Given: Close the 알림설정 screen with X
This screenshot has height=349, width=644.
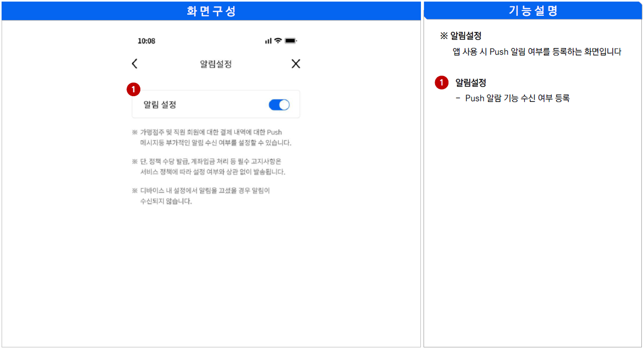Looking at the screenshot, I should pos(296,64).
